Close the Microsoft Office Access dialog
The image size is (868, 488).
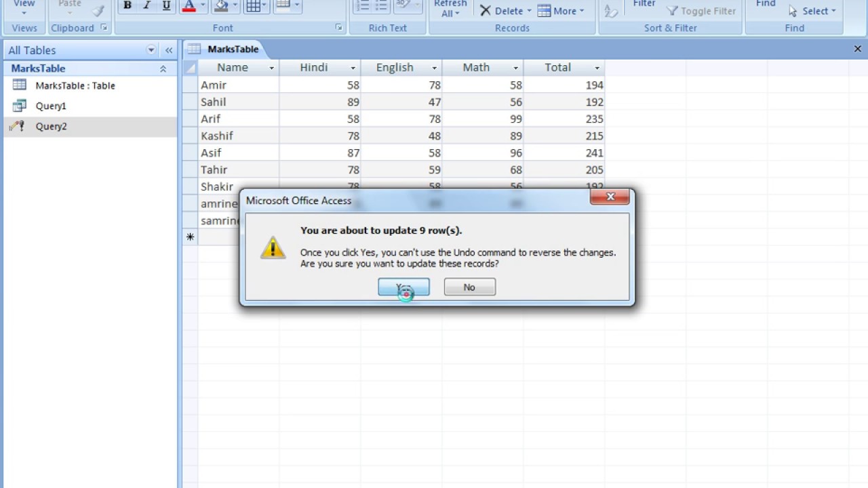pyautogui.click(x=610, y=197)
